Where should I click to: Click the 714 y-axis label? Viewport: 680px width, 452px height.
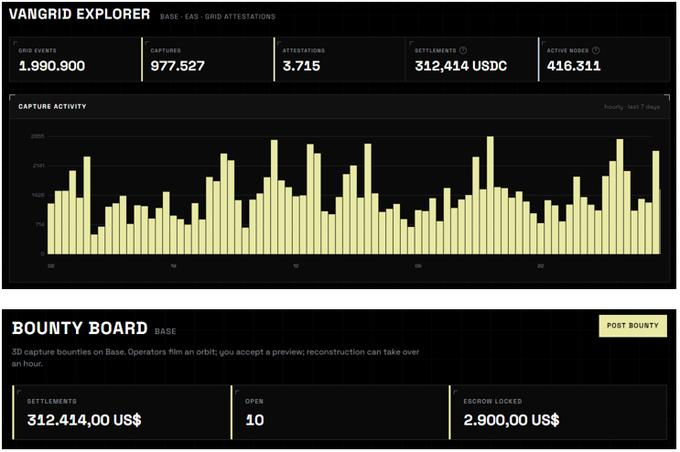(x=39, y=225)
